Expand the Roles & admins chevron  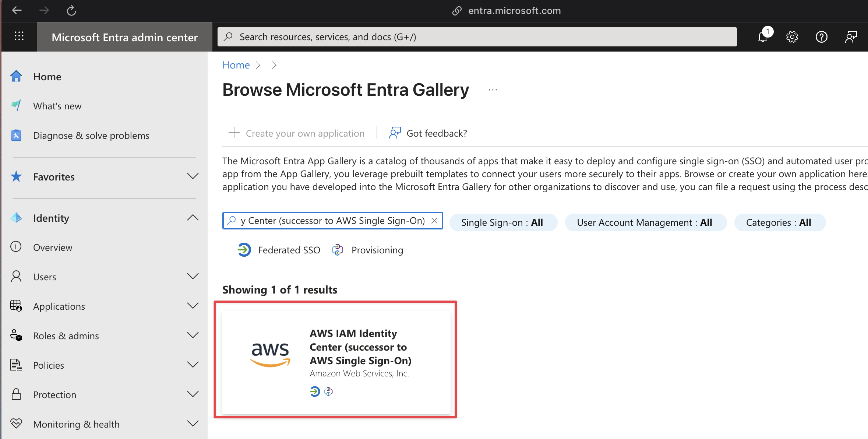click(193, 335)
